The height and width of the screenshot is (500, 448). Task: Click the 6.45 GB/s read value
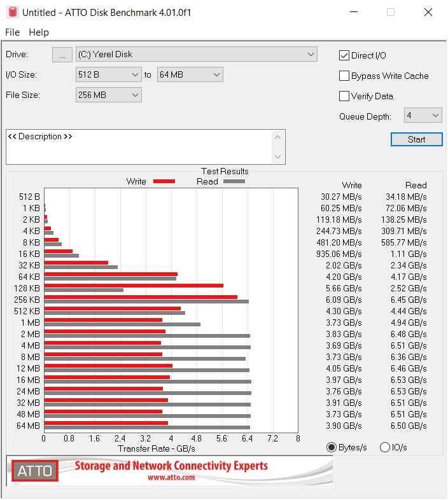[409, 300]
